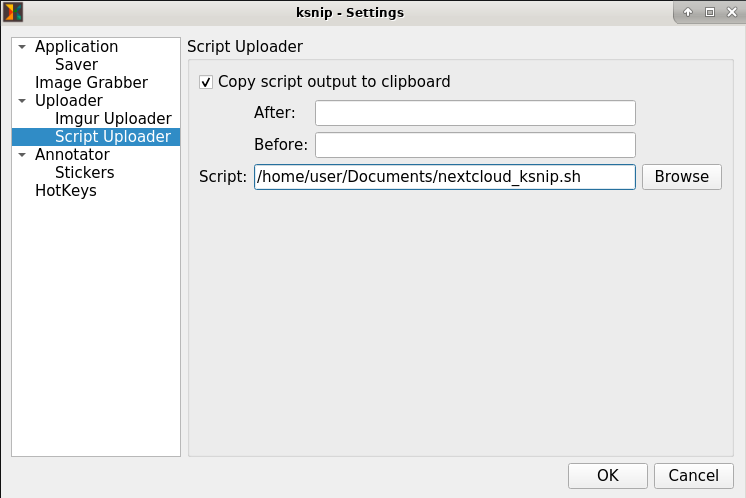Collapse the Annotator tree node
The height and width of the screenshot is (498, 746).
pyautogui.click(x=22, y=155)
